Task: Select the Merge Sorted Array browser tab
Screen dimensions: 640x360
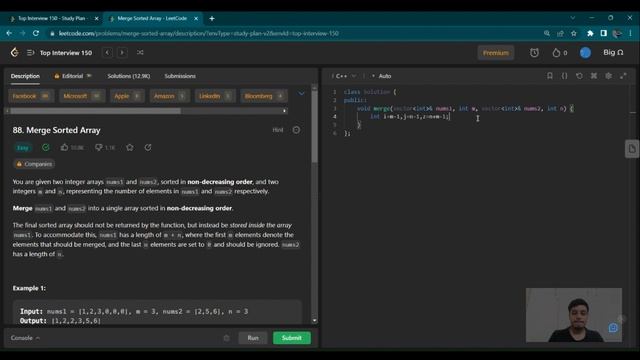Action: [152, 18]
